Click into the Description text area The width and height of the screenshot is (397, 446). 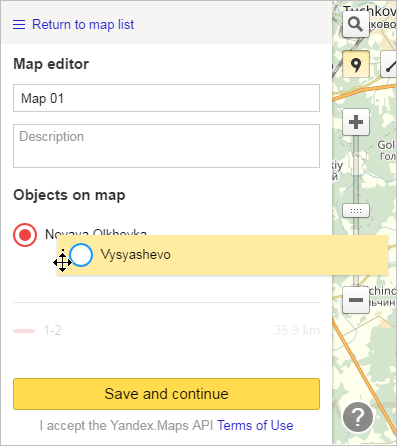click(x=166, y=146)
